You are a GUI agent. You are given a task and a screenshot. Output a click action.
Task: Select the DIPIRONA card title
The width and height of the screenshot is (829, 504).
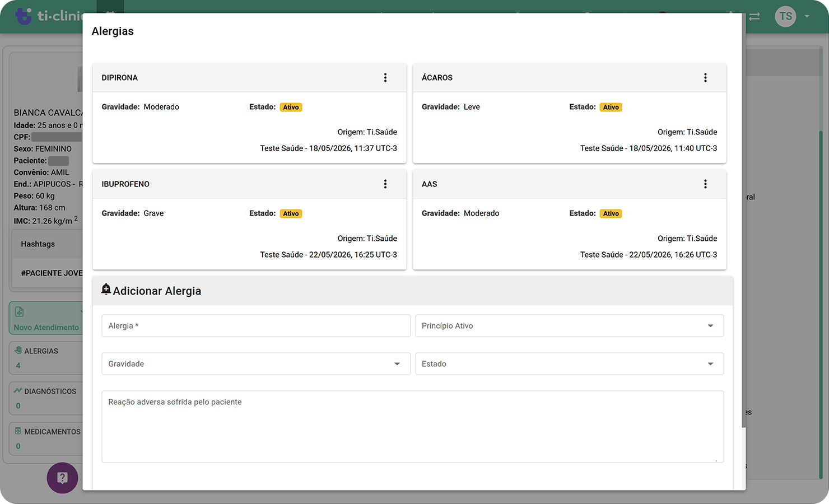point(119,78)
